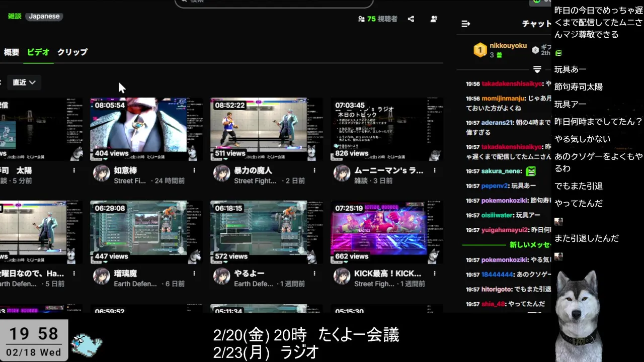Viewport: 644px width, 362px height.
Task: Click the 如意棒 video title
Action: click(x=125, y=170)
